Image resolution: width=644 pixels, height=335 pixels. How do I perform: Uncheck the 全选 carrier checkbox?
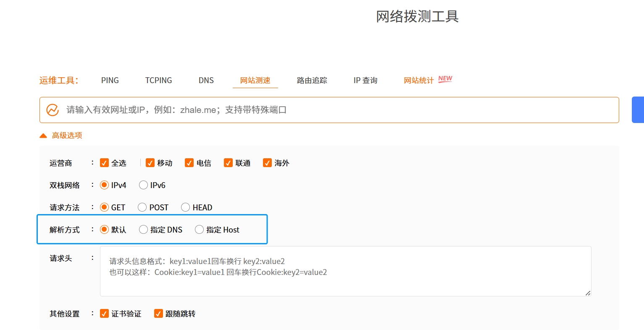point(104,163)
